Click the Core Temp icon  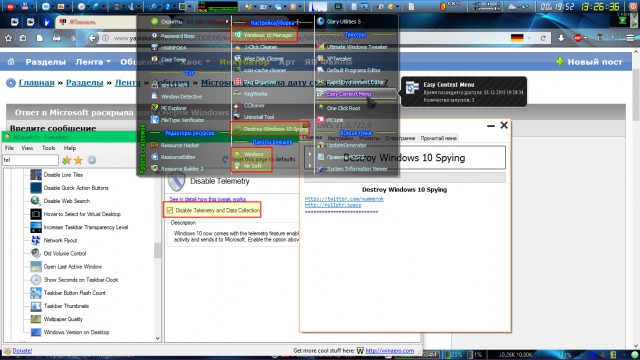154,59
